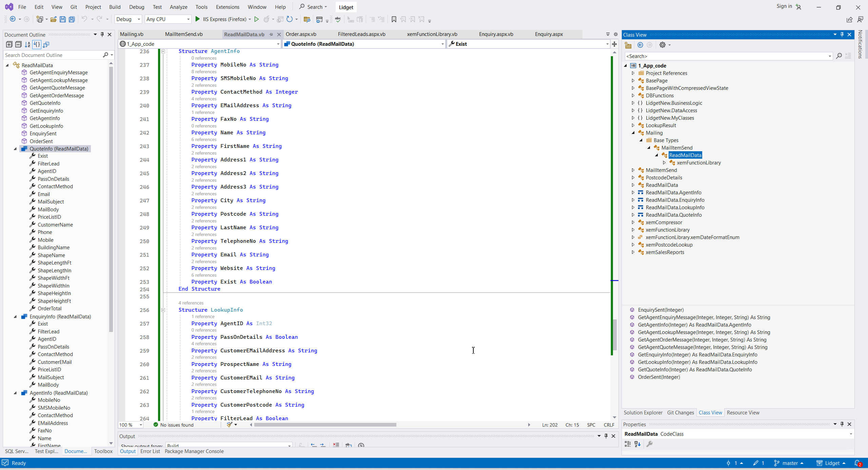Toggle bookmark icon in toolbar
Screen dimensions: 868x470
(x=394, y=19)
